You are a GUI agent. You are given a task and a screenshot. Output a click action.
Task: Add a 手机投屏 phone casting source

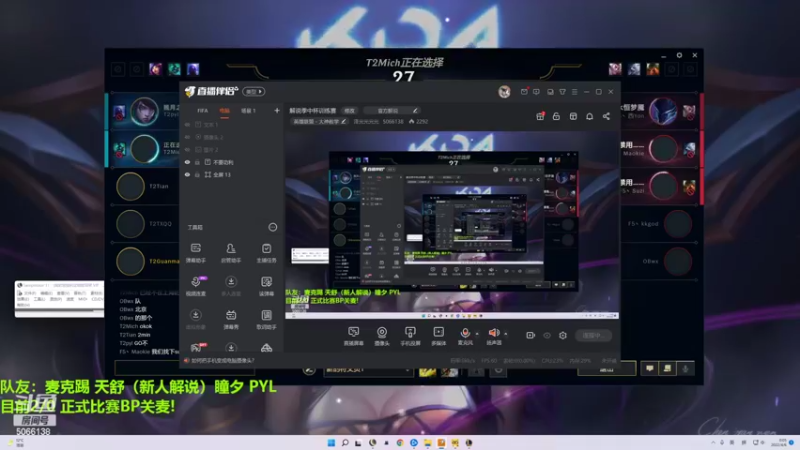click(410, 336)
